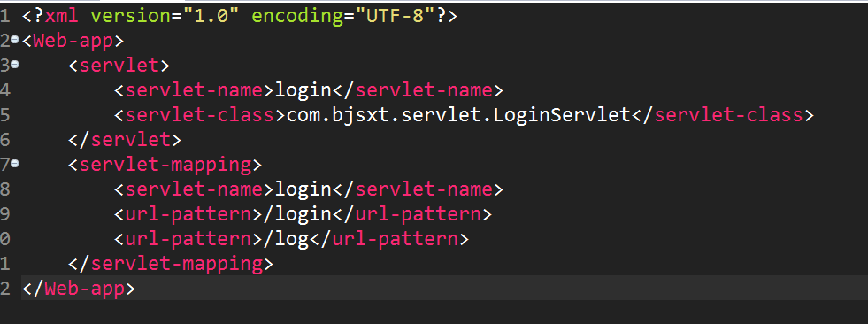Screen dimensions: 868x324
Task: Place cursor in com.bjsxt.servlet.LoginServlet text
Action: click(x=459, y=115)
